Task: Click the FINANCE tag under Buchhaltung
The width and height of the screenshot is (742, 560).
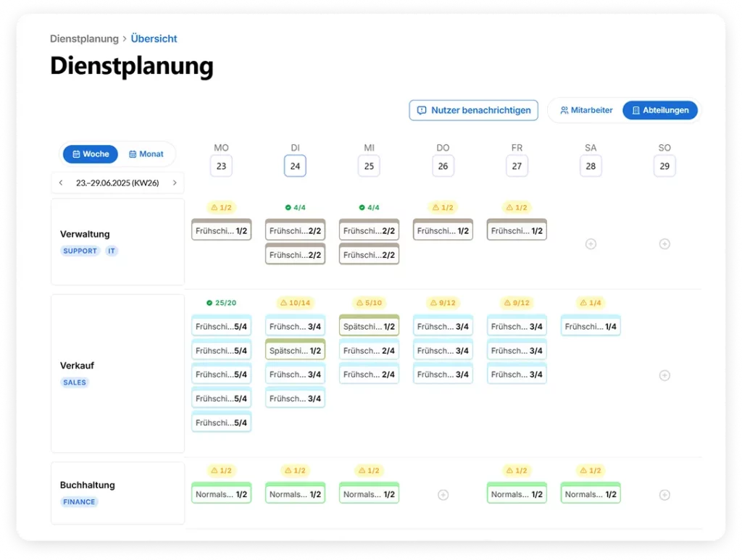Action: point(79,502)
